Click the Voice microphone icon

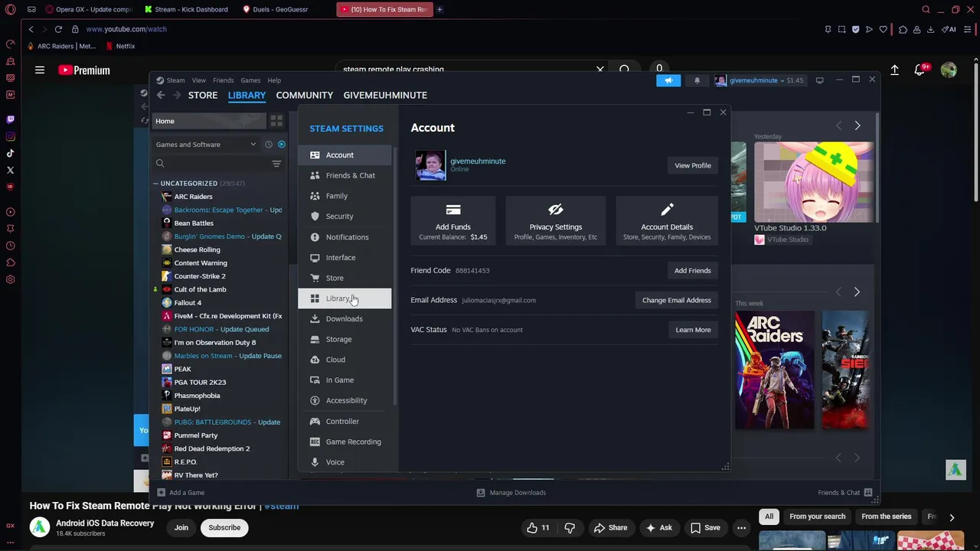[x=315, y=462]
